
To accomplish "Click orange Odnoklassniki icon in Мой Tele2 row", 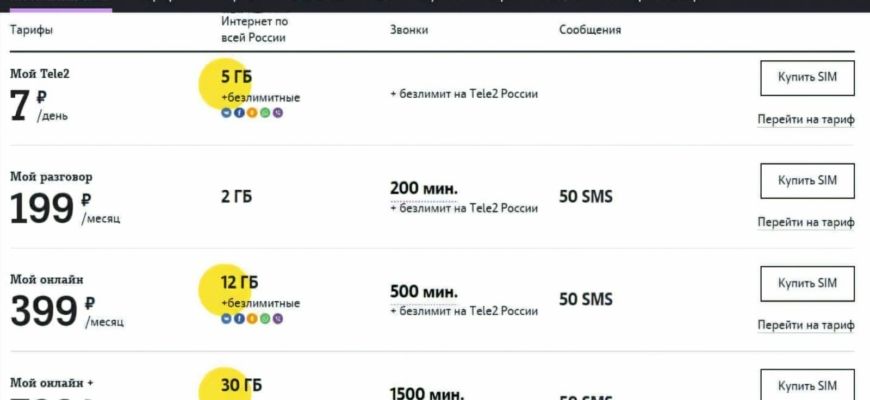I will (x=252, y=113).
